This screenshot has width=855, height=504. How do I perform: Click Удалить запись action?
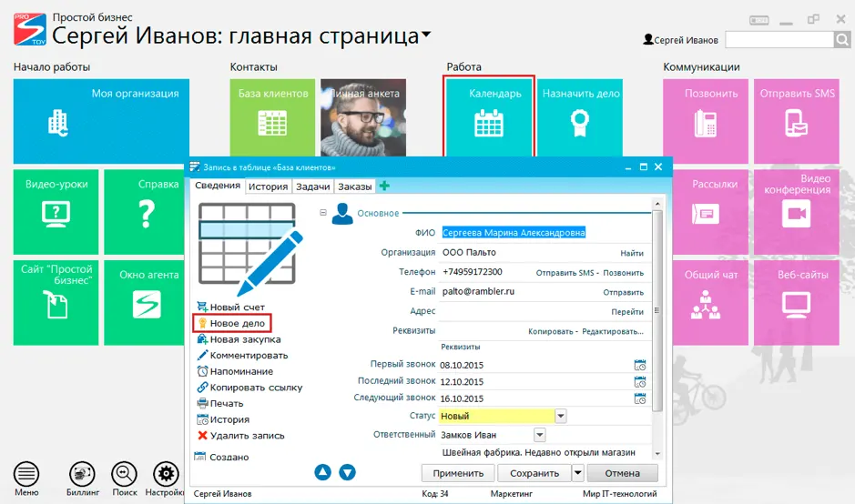(x=240, y=436)
